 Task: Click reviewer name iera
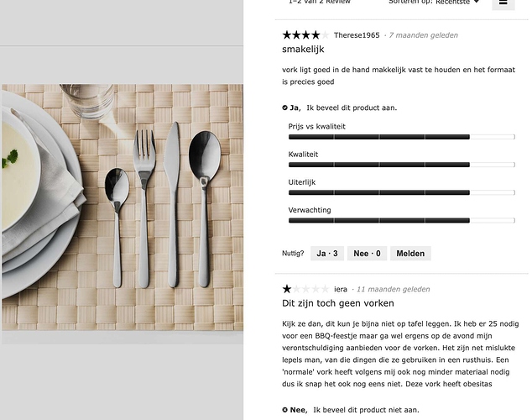click(x=341, y=289)
